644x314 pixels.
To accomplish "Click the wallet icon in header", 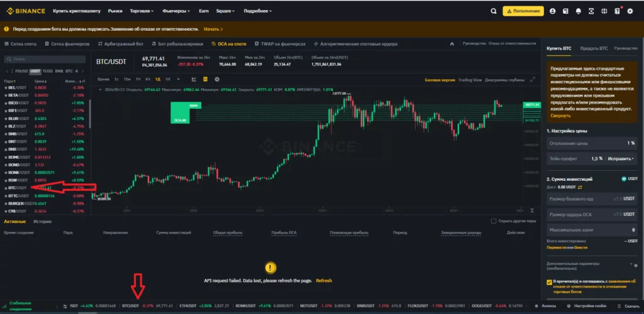I will click(x=566, y=11).
